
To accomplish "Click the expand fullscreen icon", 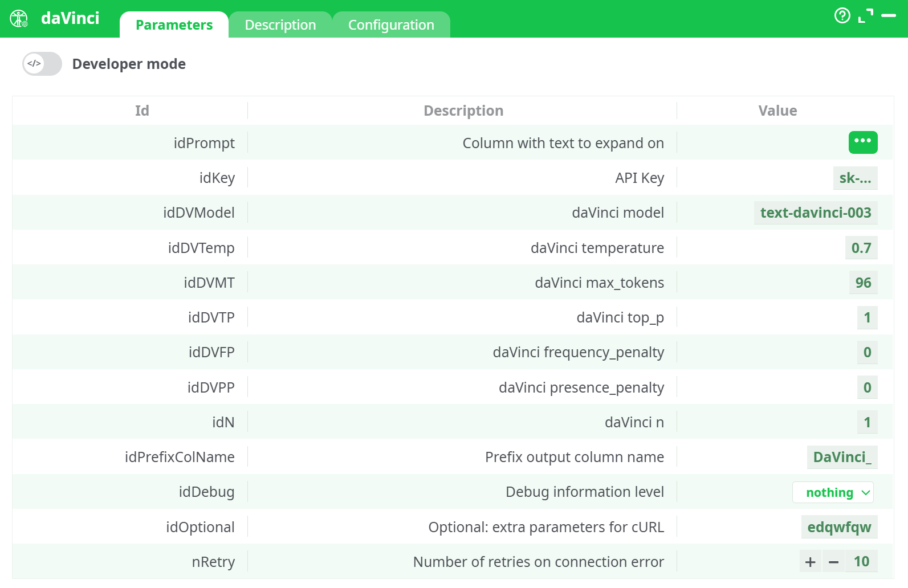I will pyautogui.click(x=865, y=16).
